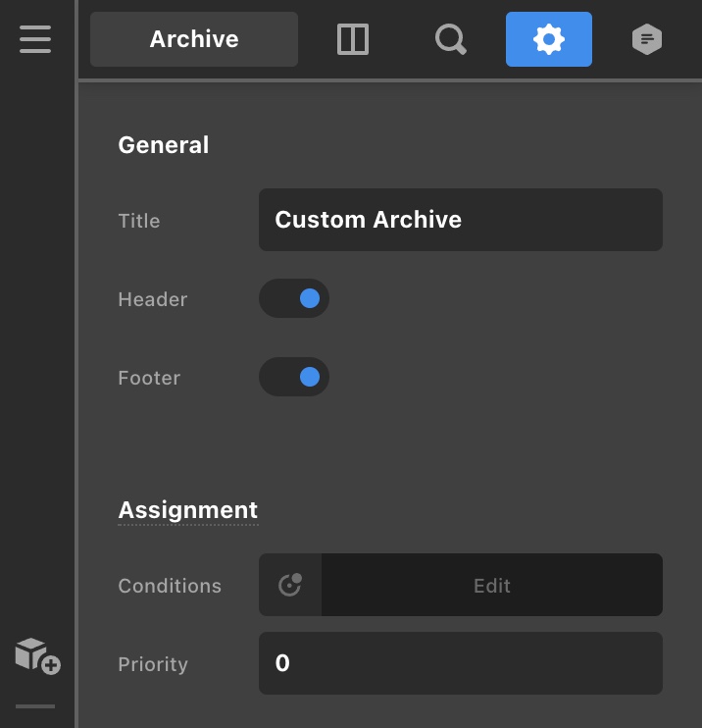
Task: Click the Priority label
Action: [x=153, y=664]
